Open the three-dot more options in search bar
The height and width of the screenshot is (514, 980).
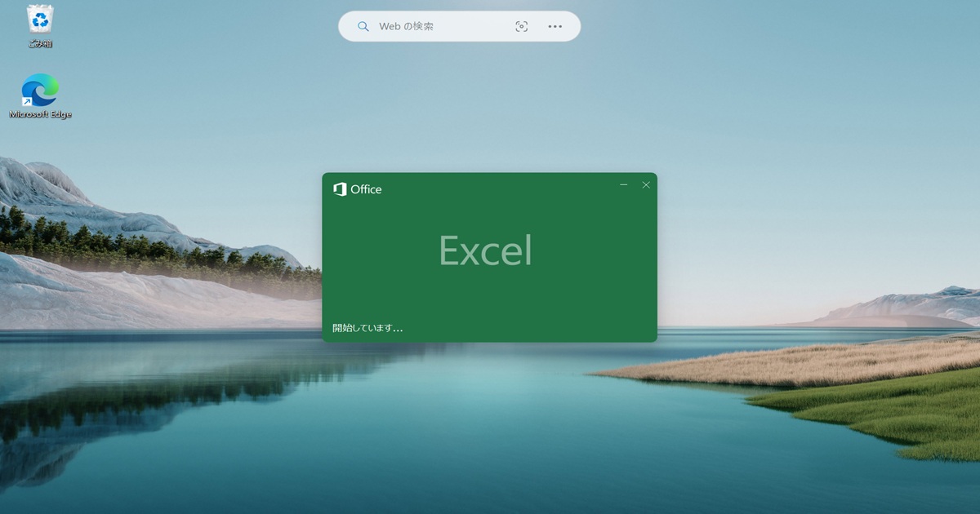(555, 27)
